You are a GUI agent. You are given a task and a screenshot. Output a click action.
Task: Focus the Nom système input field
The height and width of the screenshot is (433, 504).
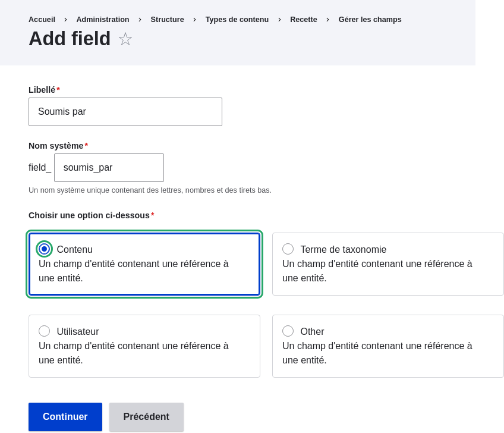(109, 168)
